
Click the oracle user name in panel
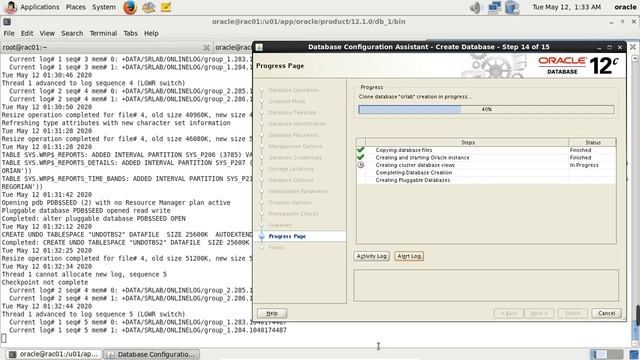pos(625,7)
